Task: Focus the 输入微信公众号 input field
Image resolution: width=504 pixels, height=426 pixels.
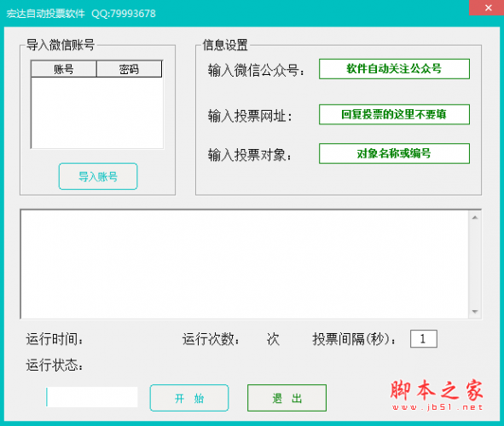Action: tap(394, 69)
